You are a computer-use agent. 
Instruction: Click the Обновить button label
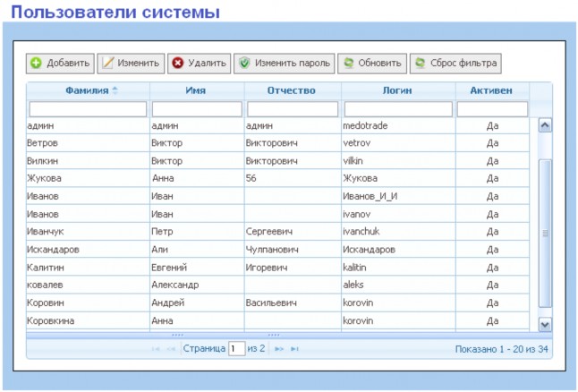pyautogui.click(x=379, y=63)
